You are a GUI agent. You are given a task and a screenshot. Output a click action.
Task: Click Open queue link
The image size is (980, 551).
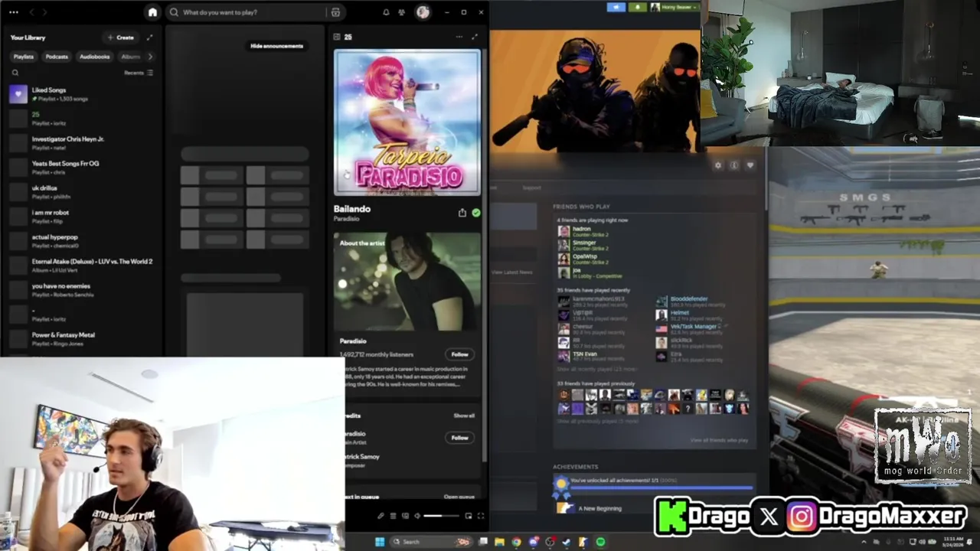click(459, 497)
